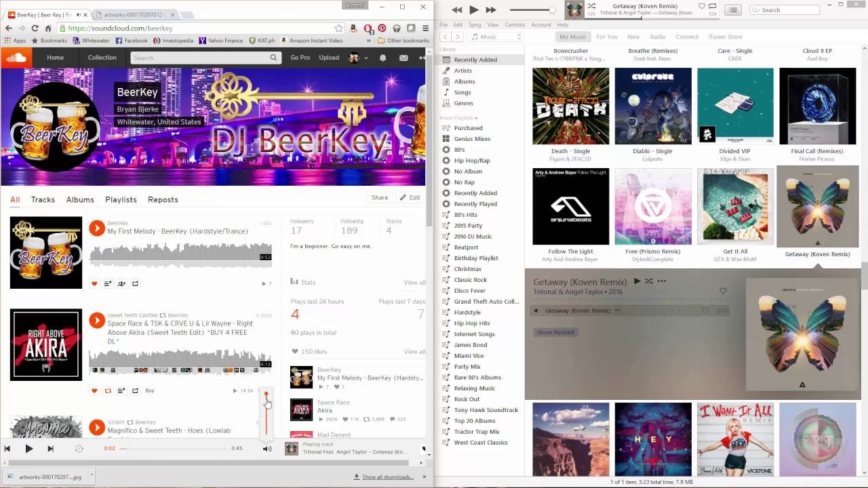
Task: Open the more options ellipsis beside album title
Action: pyautogui.click(x=661, y=281)
